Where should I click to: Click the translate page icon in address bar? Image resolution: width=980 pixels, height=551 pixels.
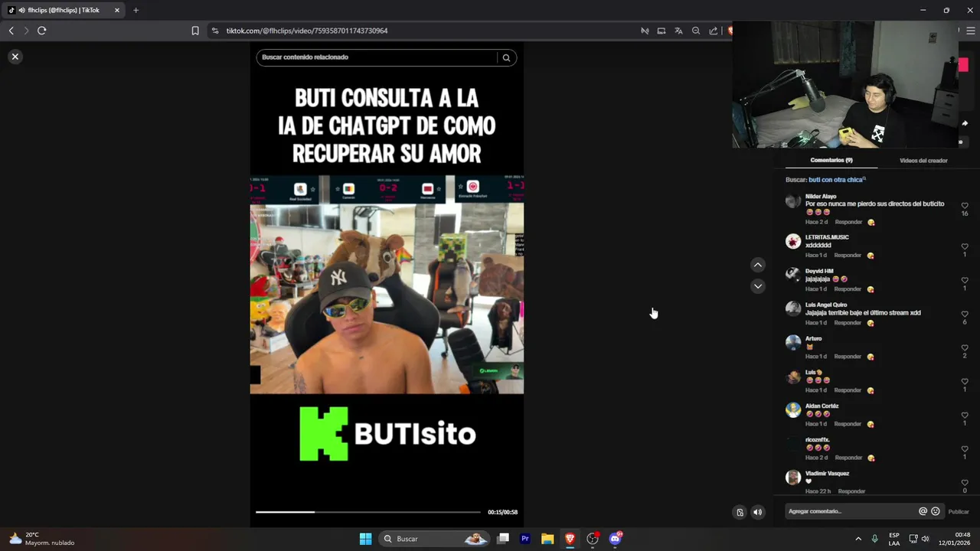tap(678, 31)
